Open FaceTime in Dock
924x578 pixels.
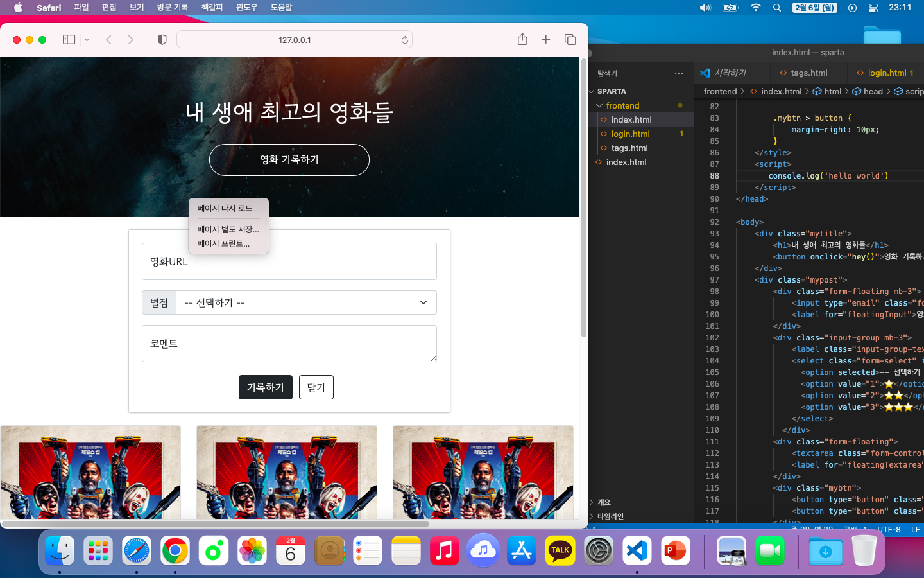770,550
